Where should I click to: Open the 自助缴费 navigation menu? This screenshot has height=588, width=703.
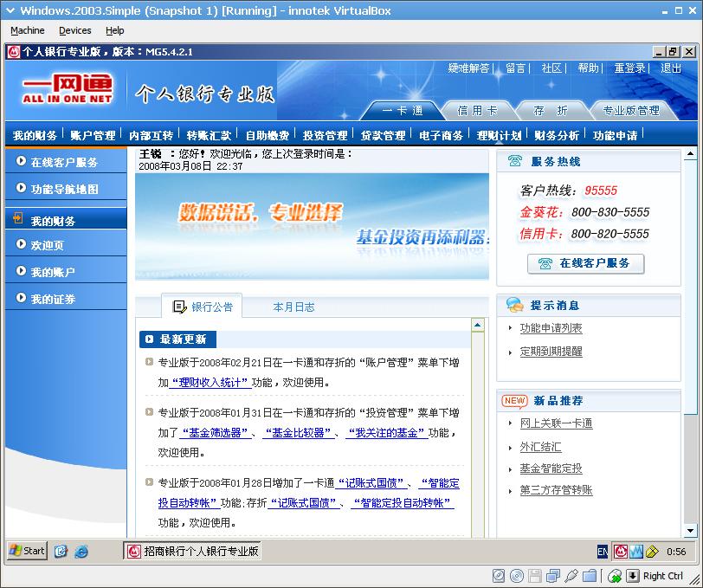coord(267,135)
